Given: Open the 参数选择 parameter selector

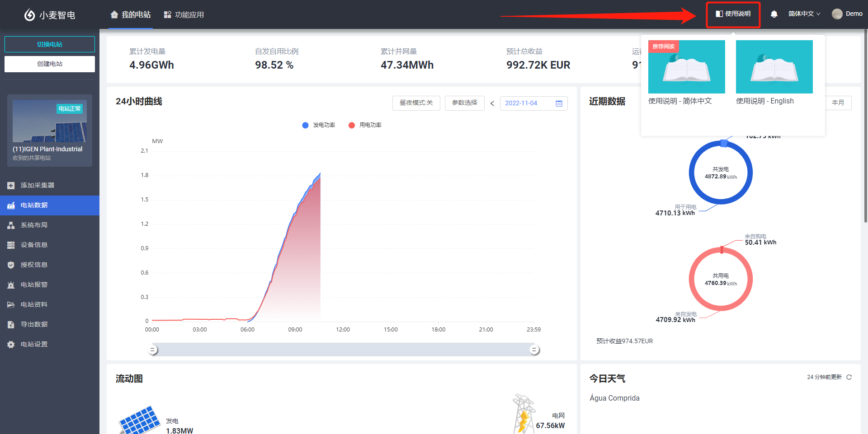Looking at the screenshot, I should point(464,103).
